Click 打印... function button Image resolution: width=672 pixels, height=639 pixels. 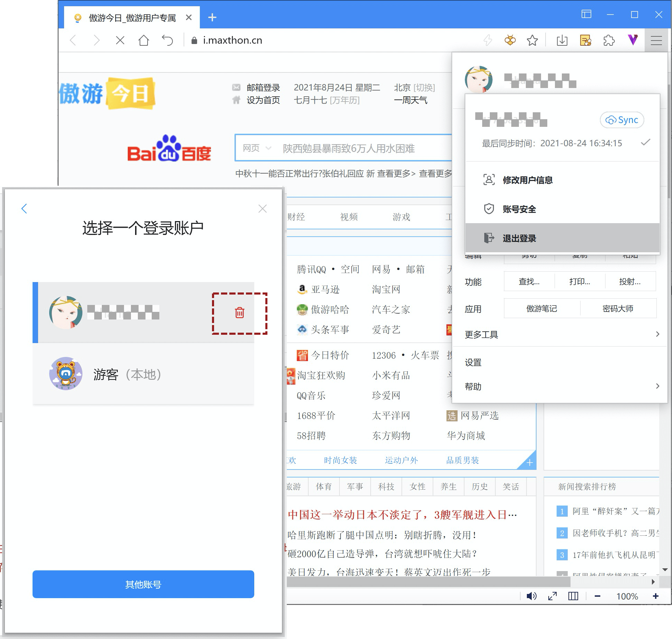pyautogui.click(x=580, y=281)
